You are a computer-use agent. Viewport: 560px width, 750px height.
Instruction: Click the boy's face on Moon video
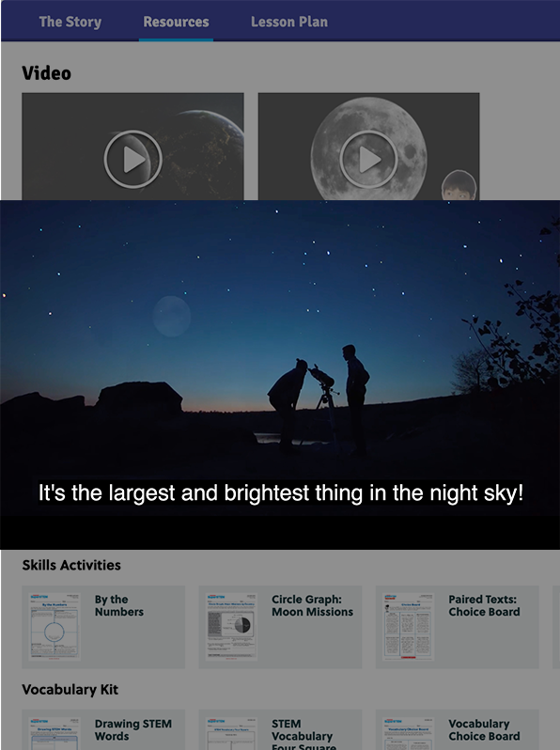[459, 185]
